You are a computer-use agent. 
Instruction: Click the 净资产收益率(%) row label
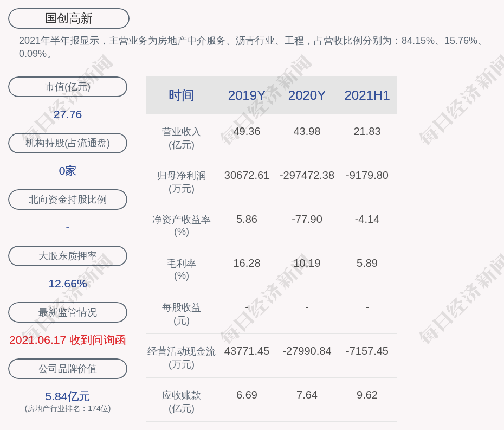click(182, 226)
